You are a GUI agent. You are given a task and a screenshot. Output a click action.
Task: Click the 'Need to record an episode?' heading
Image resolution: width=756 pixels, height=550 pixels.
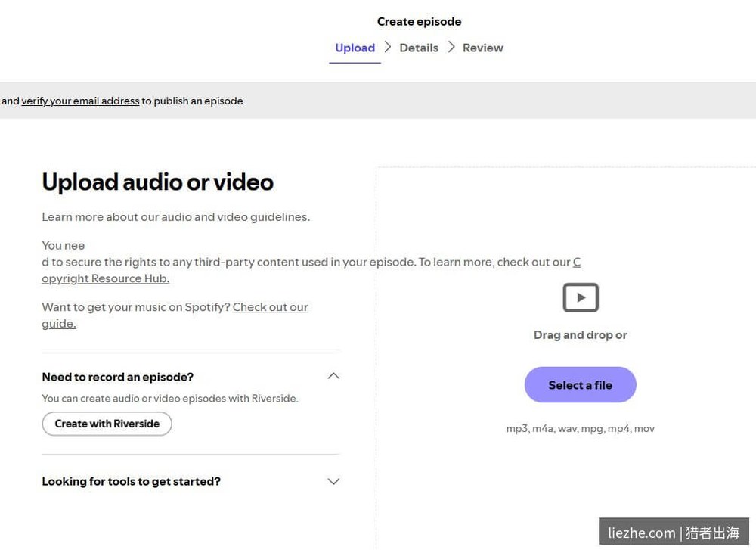tap(118, 377)
